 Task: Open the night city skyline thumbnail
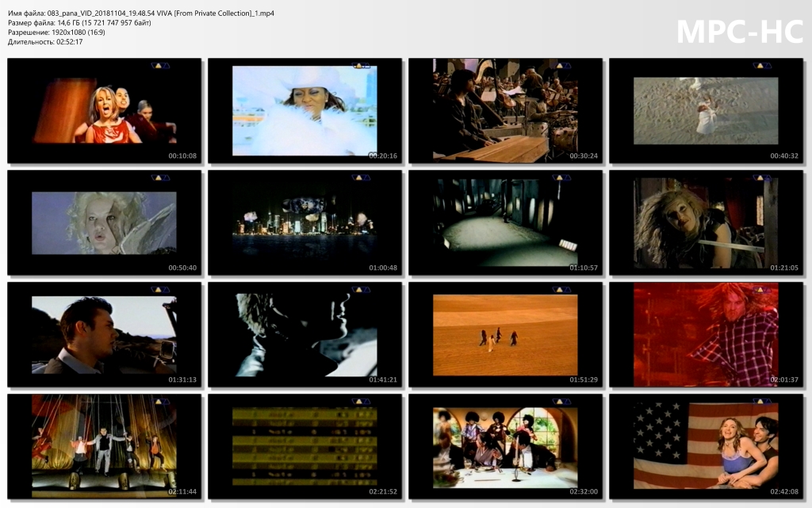coord(304,222)
